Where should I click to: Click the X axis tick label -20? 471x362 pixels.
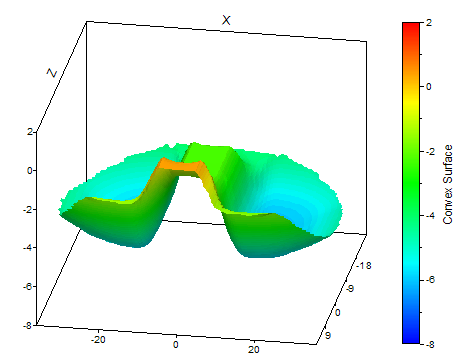pyautogui.click(x=98, y=339)
